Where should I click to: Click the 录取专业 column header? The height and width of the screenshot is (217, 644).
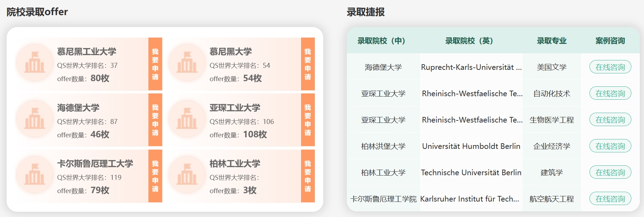[x=552, y=41]
